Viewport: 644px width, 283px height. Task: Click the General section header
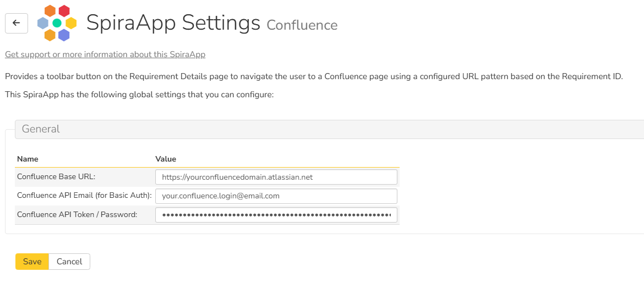click(x=41, y=129)
